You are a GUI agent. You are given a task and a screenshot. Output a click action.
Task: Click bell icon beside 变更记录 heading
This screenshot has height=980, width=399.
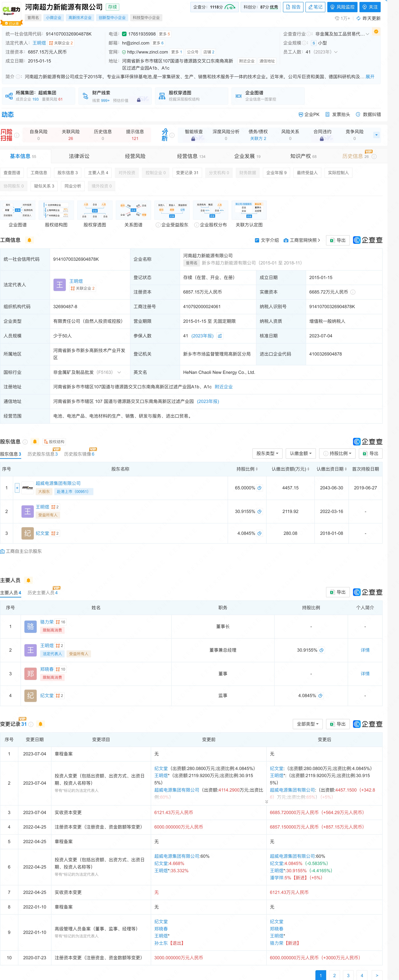click(40, 724)
